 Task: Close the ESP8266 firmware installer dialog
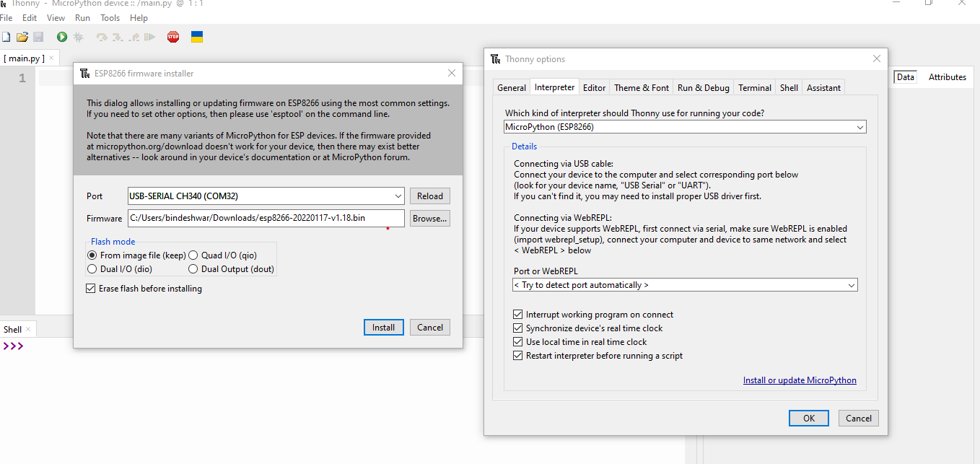(x=452, y=73)
